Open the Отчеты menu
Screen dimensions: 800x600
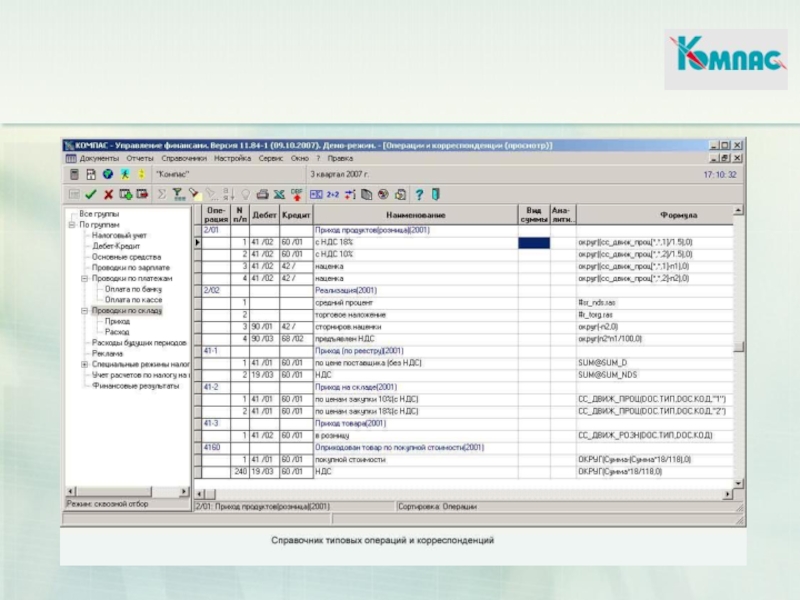point(140,159)
